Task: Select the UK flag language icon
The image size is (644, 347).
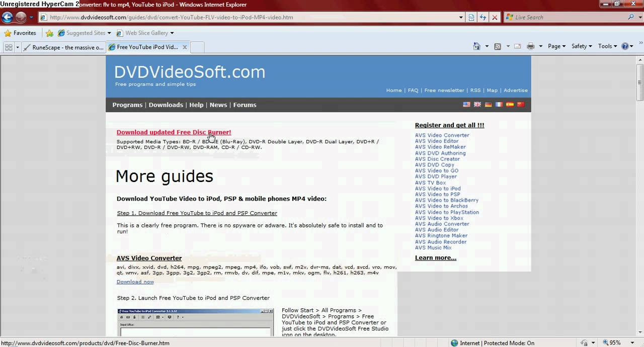Action: click(x=477, y=105)
